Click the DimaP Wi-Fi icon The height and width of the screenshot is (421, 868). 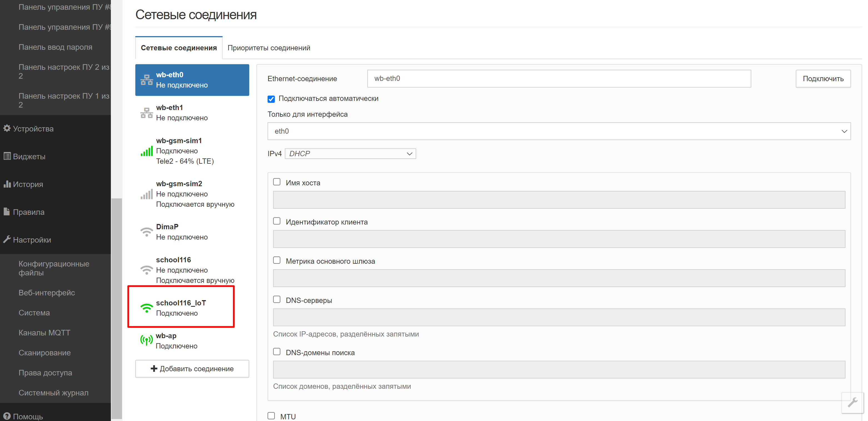click(147, 232)
